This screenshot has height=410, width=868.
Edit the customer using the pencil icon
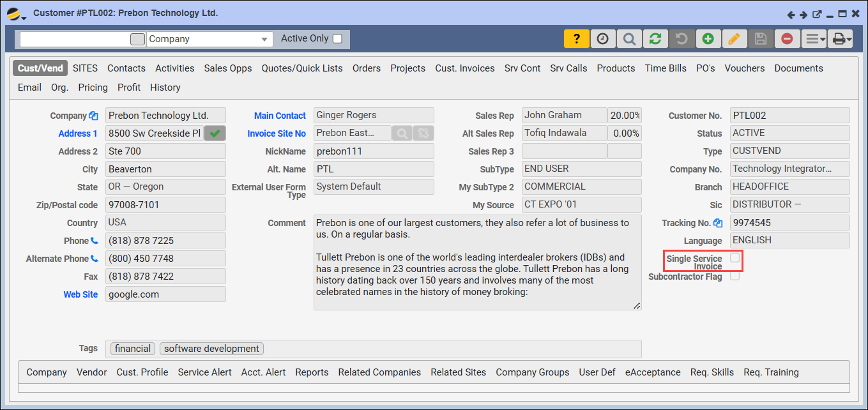click(x=734, y=39)
